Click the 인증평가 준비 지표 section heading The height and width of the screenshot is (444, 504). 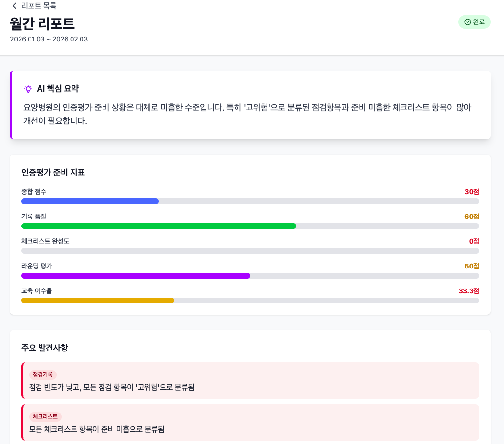pyautogui.click(x=54, y=172)
